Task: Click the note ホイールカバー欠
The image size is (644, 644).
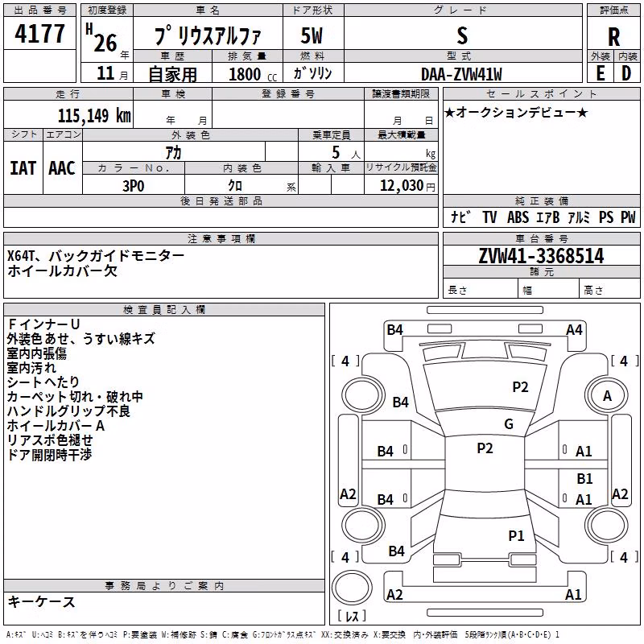Action: pyautogui.click(x=63, y=270)
